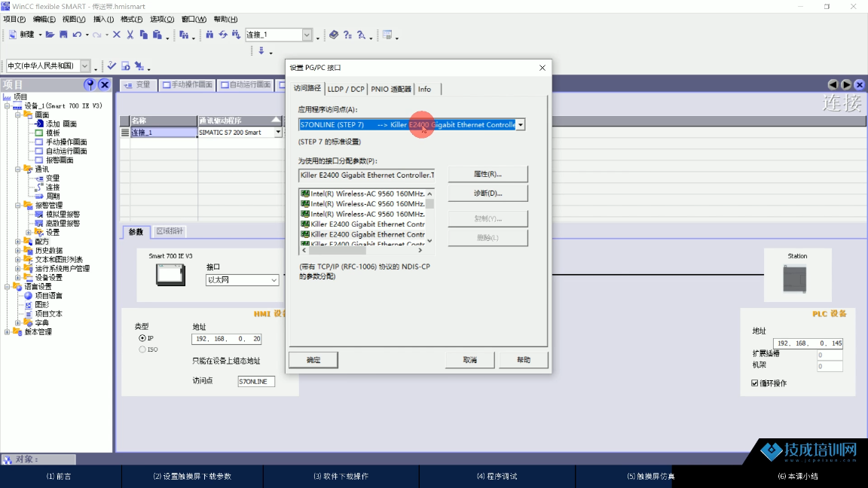
Task: Select first Intel(R) Wireless-AC 9560 list entry
Action: [x=363, y=194]
